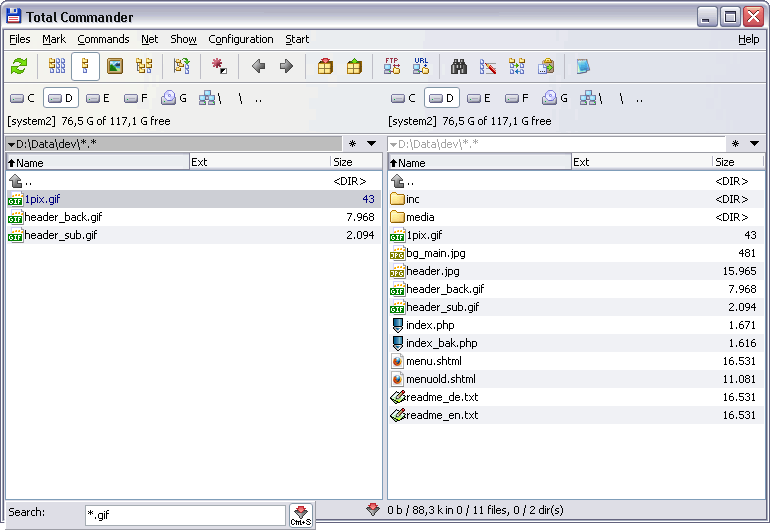Open file search binoculars icon

tap(459, 66)
